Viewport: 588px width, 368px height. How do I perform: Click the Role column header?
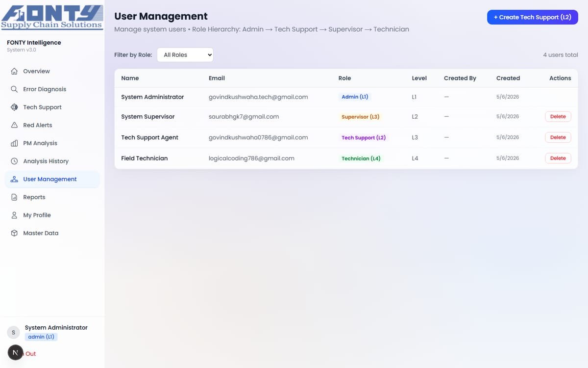click(344, 78)
